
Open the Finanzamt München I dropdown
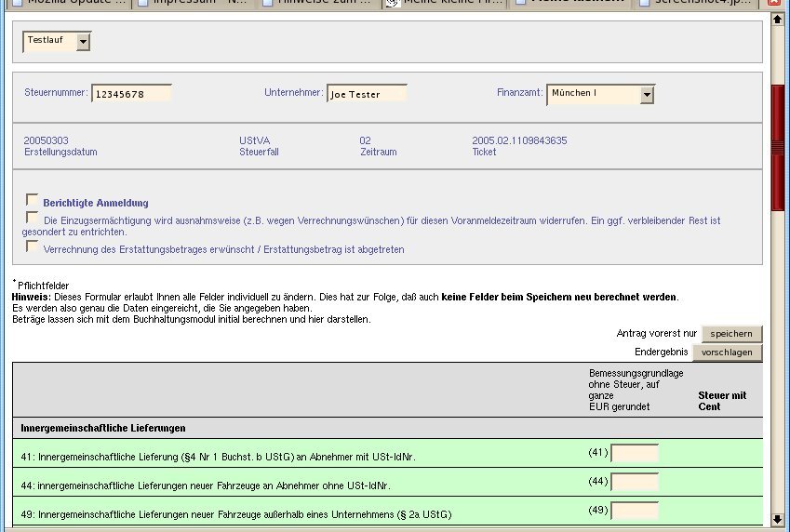pos(600,94)
